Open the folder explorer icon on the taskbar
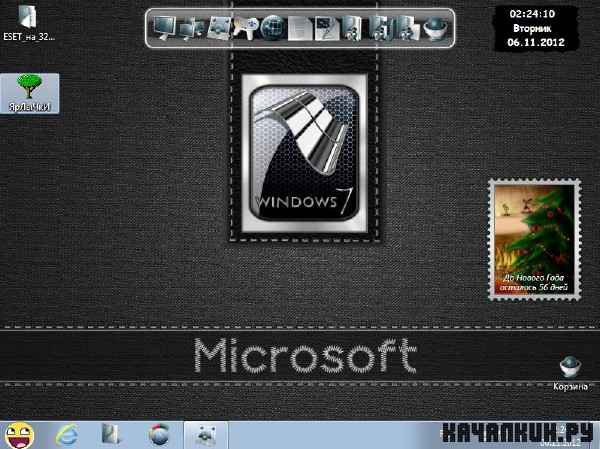 (x=112, y=435)
